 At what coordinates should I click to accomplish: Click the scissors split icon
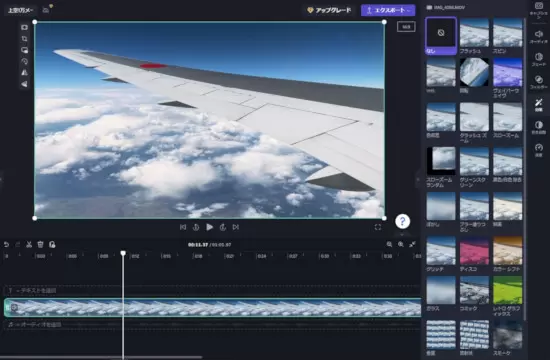(x=29, y=245)
